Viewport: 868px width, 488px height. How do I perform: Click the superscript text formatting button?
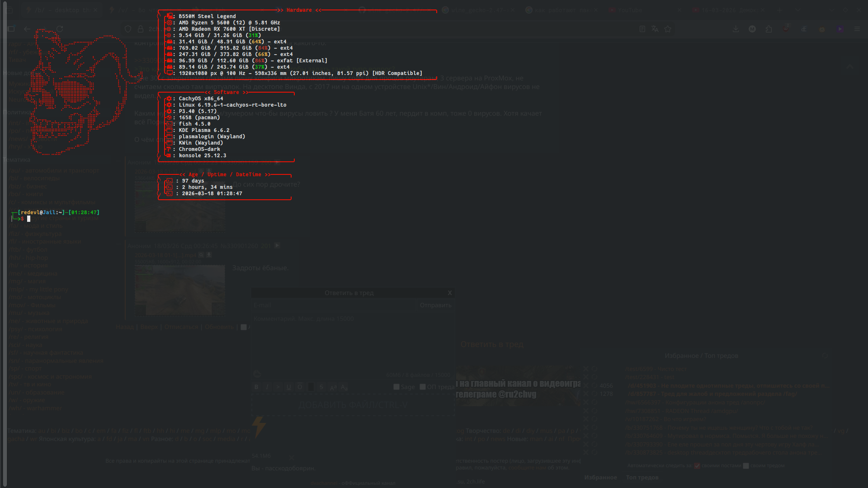coord(333,387)
